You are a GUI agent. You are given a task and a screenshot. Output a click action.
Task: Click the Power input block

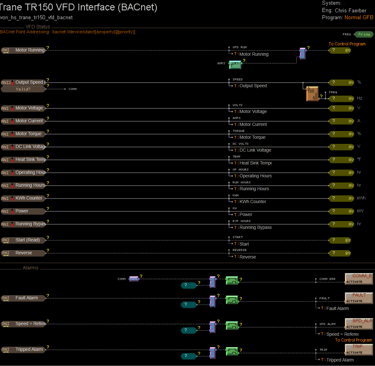click(x=23, y=211)
